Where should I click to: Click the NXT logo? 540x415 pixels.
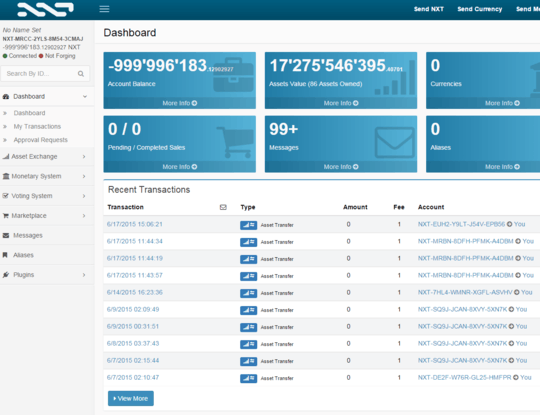click(45, 9)
